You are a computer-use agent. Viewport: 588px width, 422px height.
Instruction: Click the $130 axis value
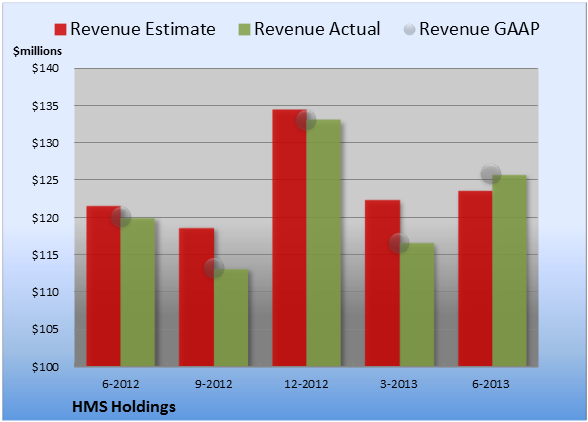click(x=45, y=143)
